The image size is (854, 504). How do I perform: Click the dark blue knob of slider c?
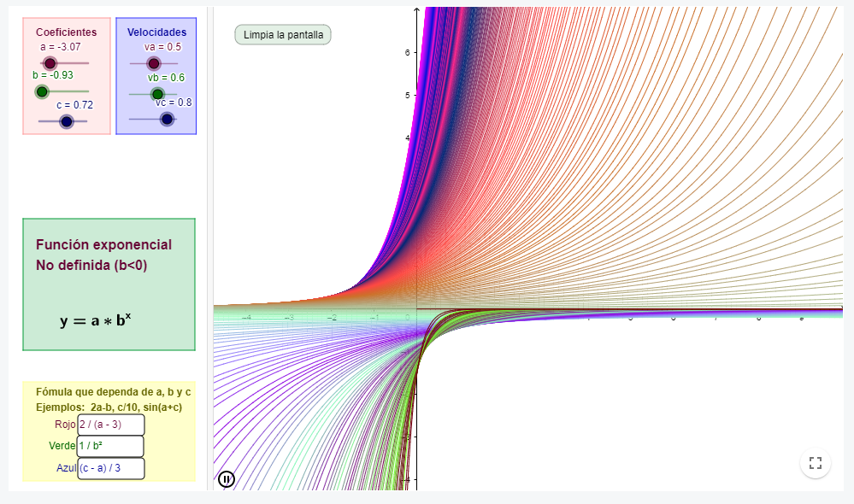pyautogui.click(x=67, y=121)
